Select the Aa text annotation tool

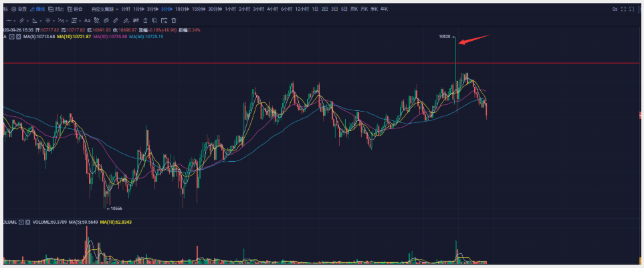click(88, 21)
